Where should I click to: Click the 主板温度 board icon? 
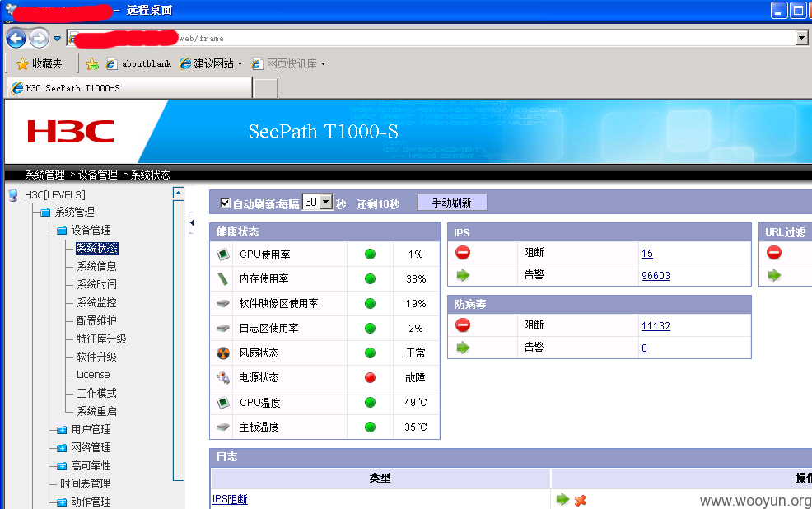coord(223,427)
